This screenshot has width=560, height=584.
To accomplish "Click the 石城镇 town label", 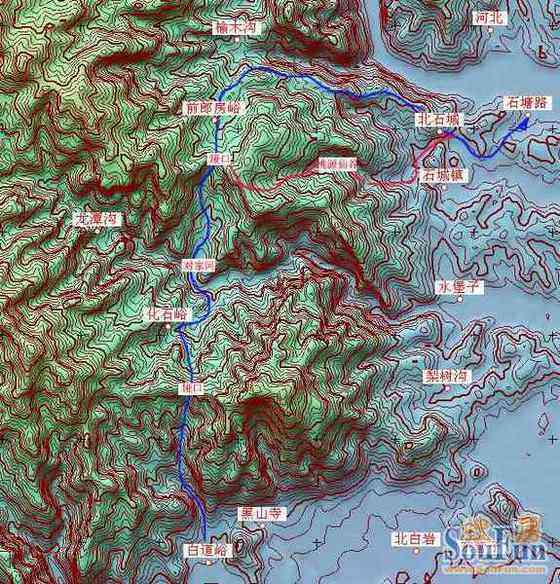I will 443,175.
